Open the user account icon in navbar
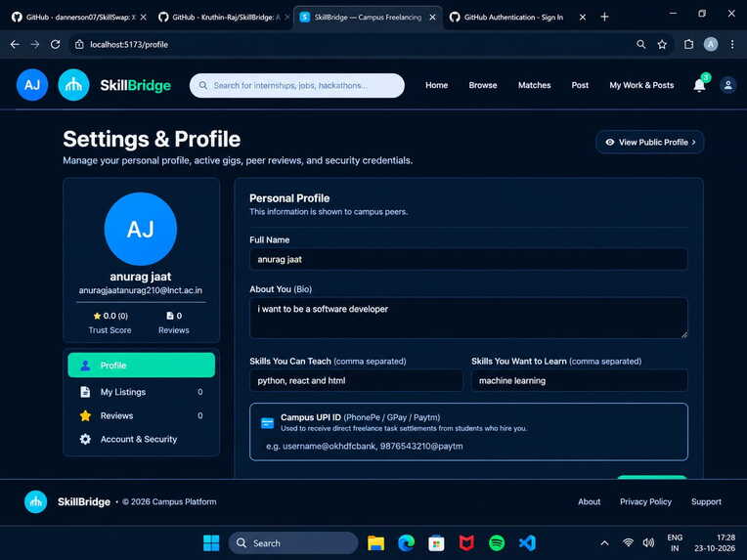747x560 pixels. 728,85
